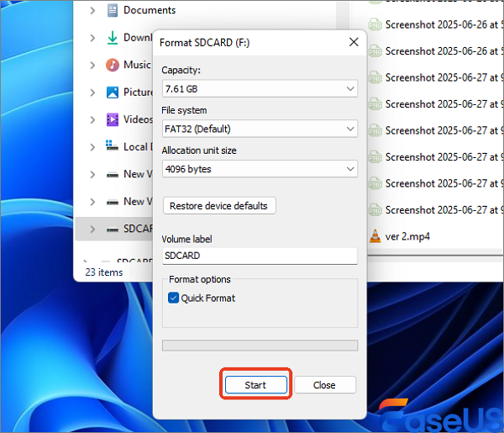Click the PNG icon of second 2025-06-26 screenshot
The image size is (504, 433).
[375, 51]
